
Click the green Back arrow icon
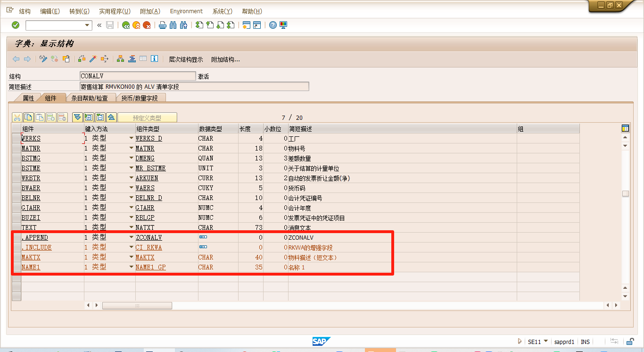125,25
